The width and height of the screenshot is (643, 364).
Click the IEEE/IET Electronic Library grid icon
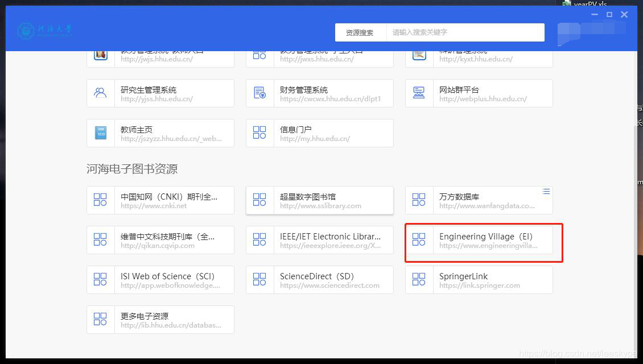click(x=259, y=240)
